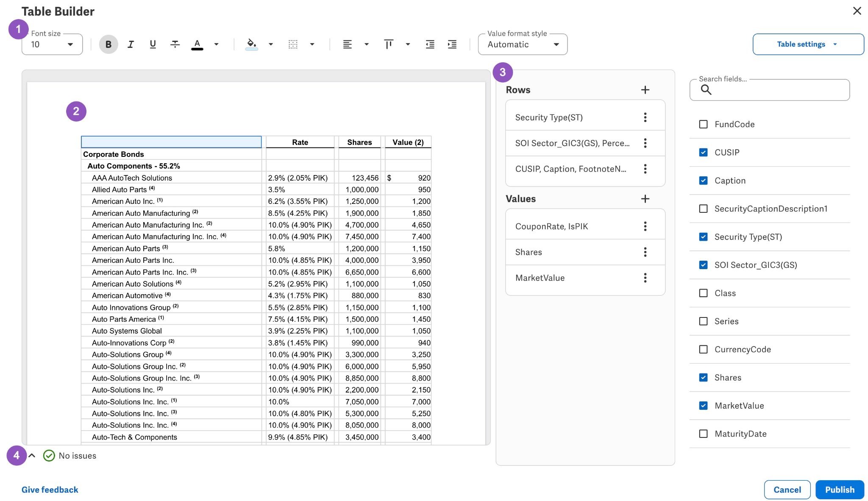Click the Auto-Tech & Components cell
Image resolution: width=868 pixels, height=501 pixels.
coord(171,437)
